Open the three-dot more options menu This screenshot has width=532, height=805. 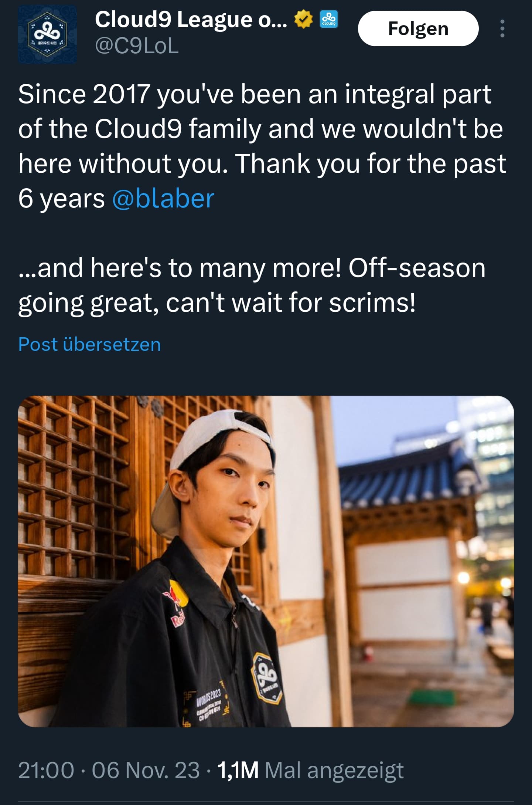(x=502, y=28)
